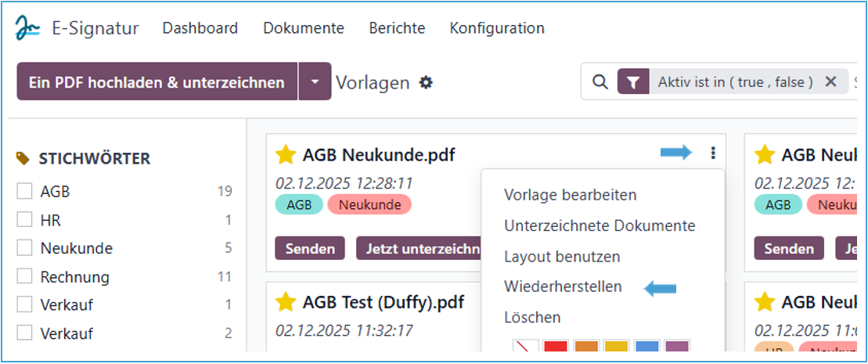Screen dimensions: 868x364
Task: Open three-dot menu on AGB Neukunde.pdf card
Action: tap(713, 154)
